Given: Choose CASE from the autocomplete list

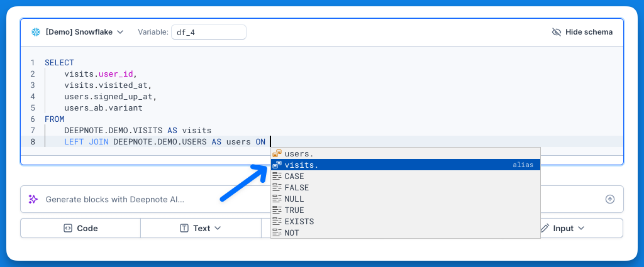Looking at the screenshot, I should coord(406,177).
